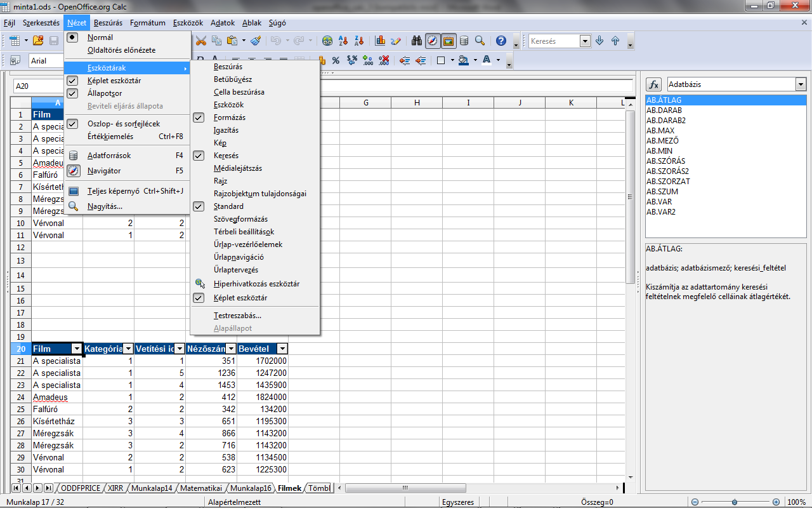Viewport: 812px width, 508px height.
Task: Uncheck the Standard toolbar in the submenu
Action: [x=255, y=206]
